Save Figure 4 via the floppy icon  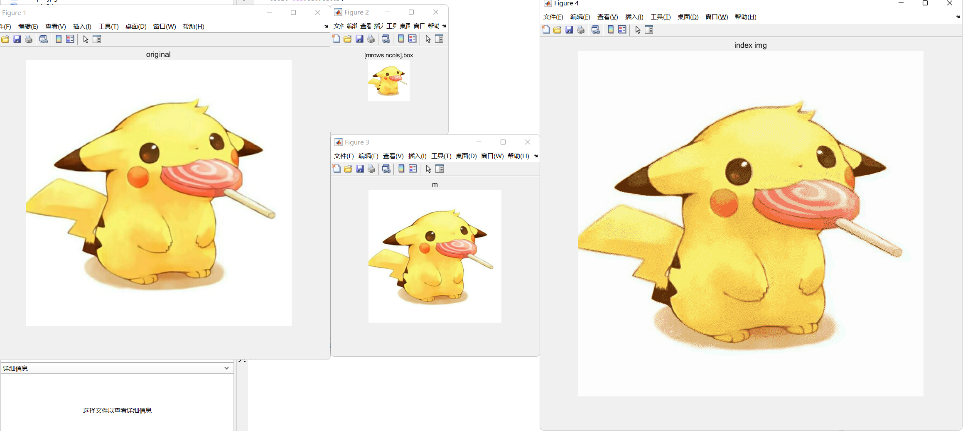pyautogui.click(x=569, y=30)
